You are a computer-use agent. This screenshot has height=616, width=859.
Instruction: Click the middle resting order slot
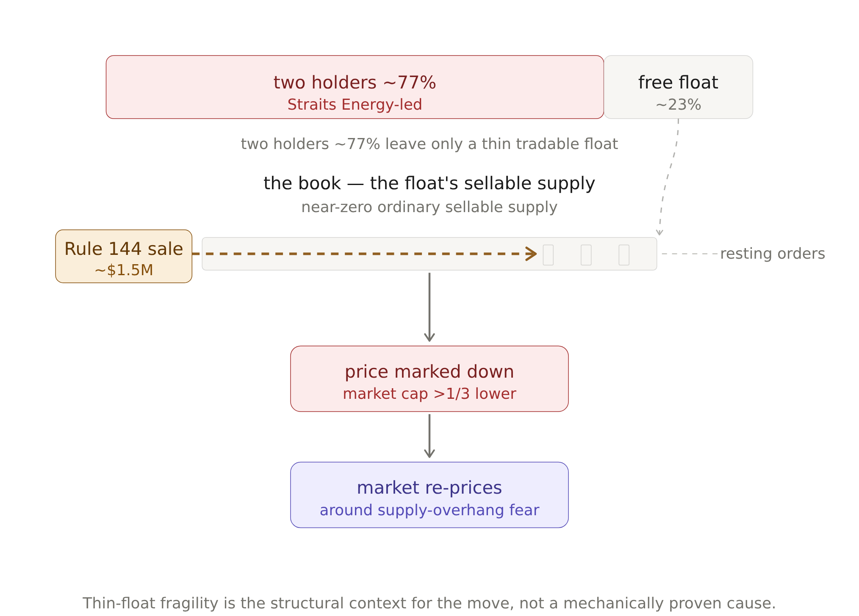click(x=586, y=255)
